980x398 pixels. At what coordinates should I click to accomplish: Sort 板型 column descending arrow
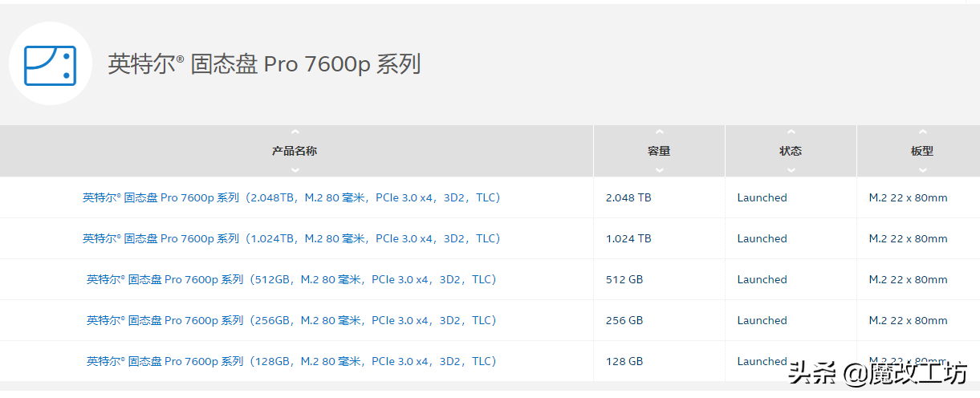coord(922,169)
